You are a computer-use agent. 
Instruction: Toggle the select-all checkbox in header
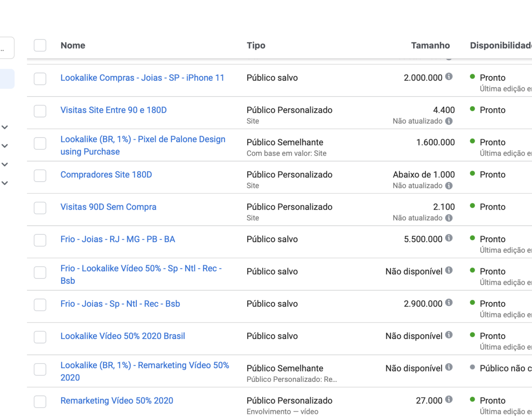click(x=40, y=45)
